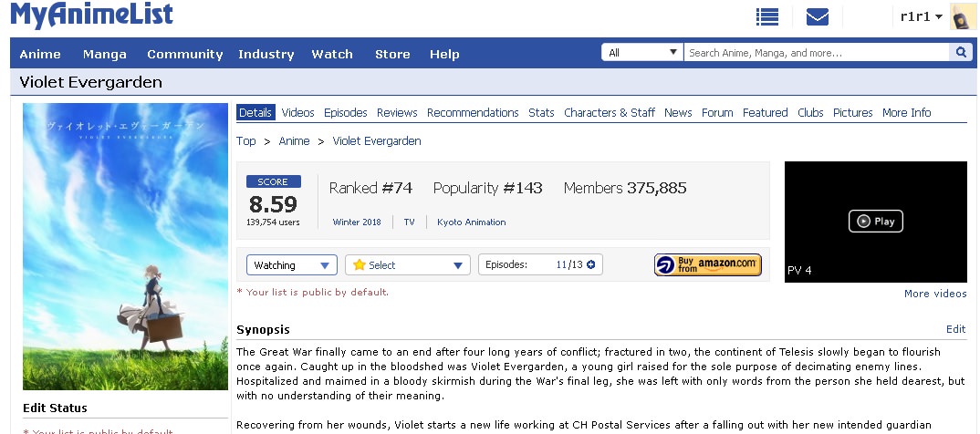980x434 pixels.
Task: Click the search magnifier button
Action: [x=961, y=53]
